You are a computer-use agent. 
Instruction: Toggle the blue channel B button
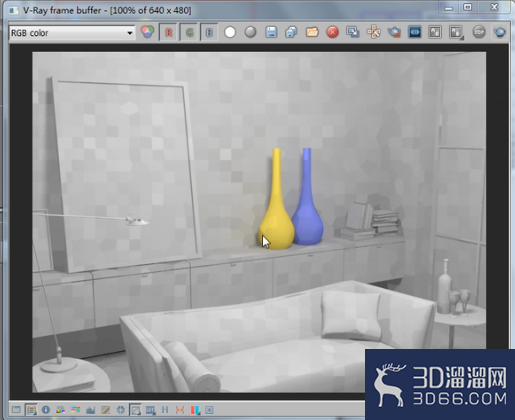[209, 32]
